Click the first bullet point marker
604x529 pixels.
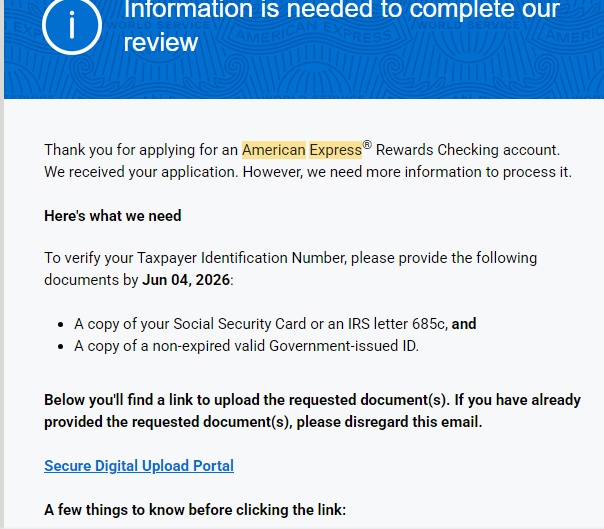[60, 325]
